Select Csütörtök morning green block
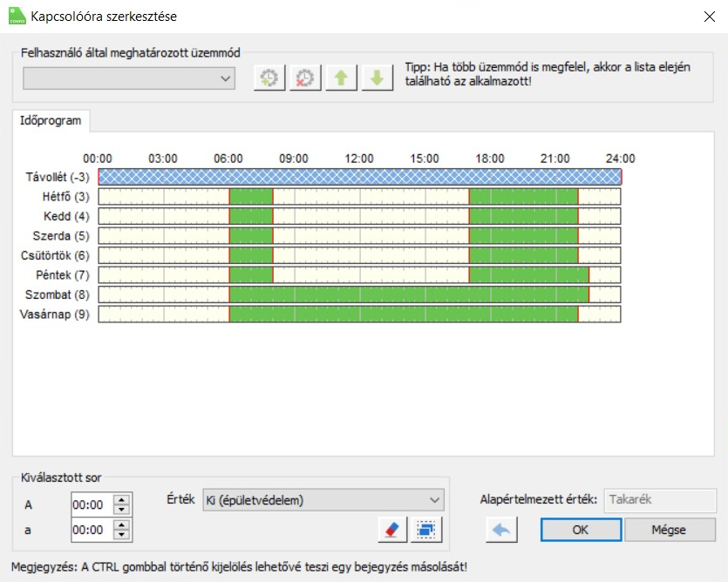Viewport: 728px width, 582px height. 251,255
